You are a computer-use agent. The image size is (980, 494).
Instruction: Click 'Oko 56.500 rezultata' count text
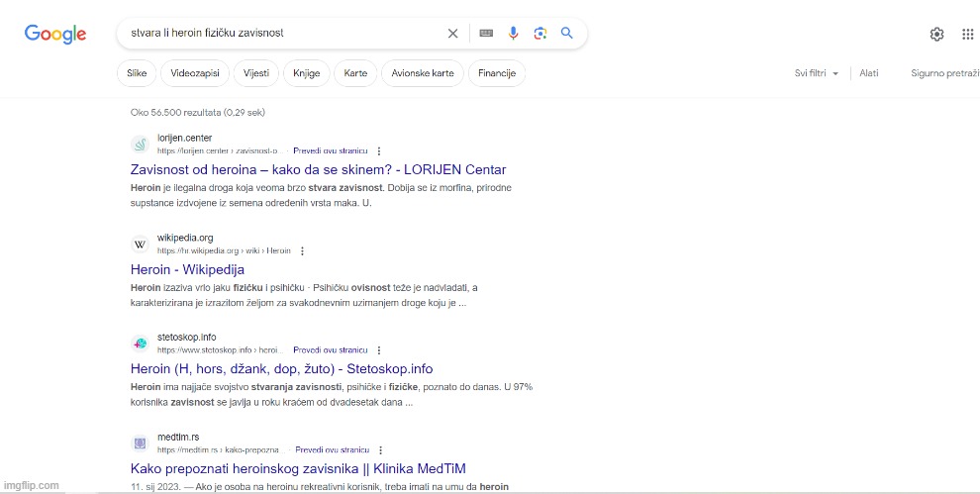pos(198,113)
